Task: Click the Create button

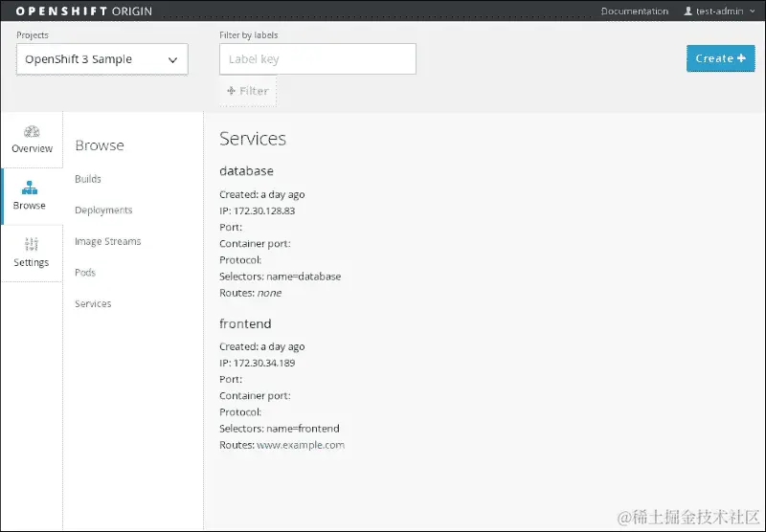Action: click(x=721, y=58)
